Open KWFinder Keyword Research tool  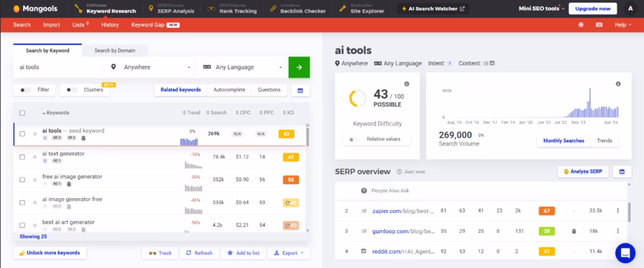coord(105,9)
